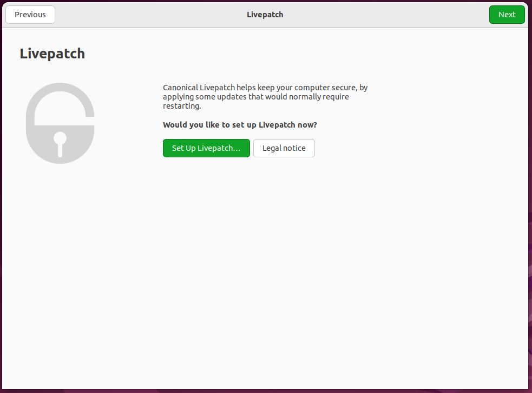The width and height of the screenshot is (532, 393).
Task: Open the Set Up Livepatch dialog
Action: tap(206, 148)
